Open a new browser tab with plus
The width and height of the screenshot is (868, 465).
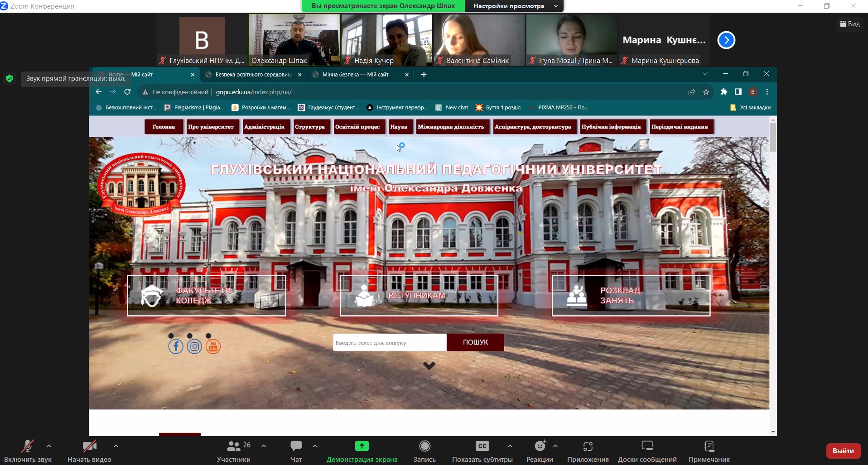(424, 75)
